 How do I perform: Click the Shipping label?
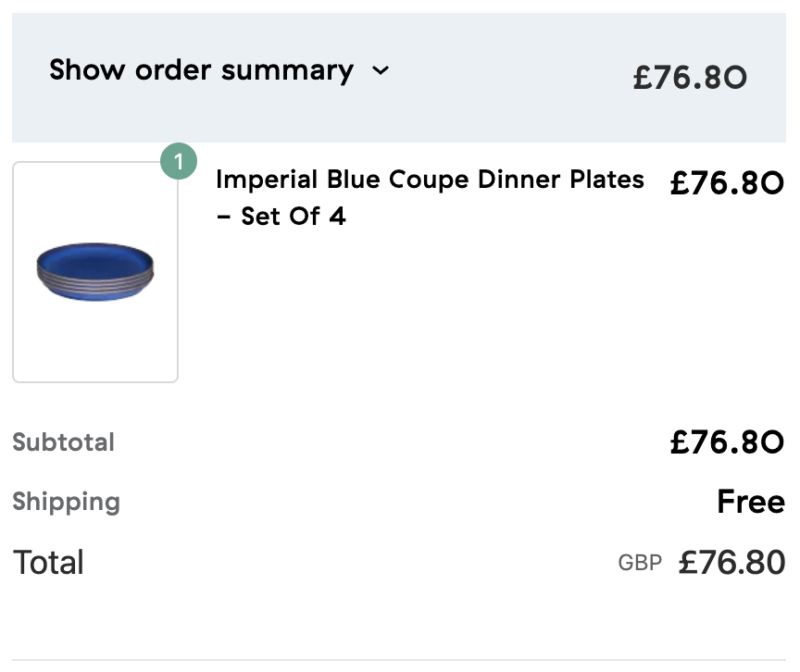pyautogui.click(x=67, y=502)
